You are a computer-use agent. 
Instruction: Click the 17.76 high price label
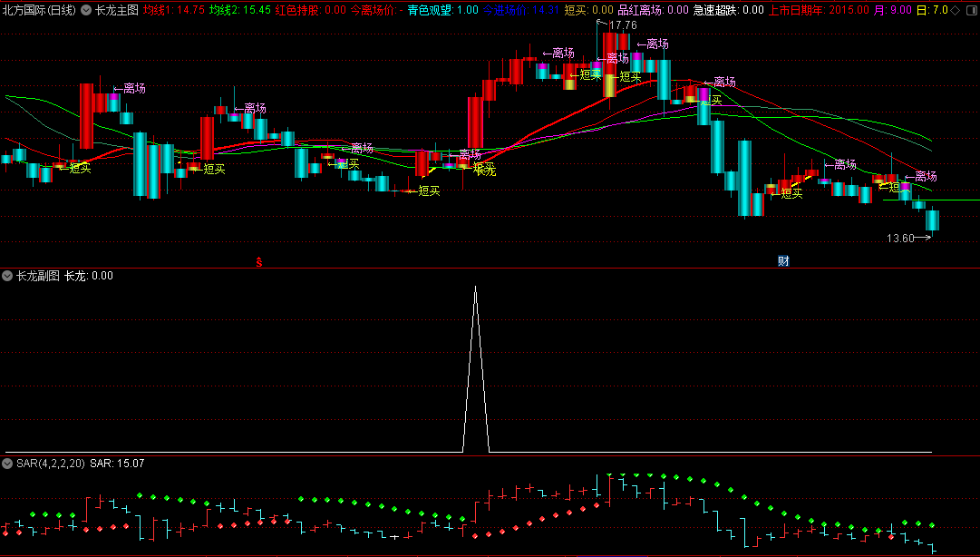tap(623, 25)
